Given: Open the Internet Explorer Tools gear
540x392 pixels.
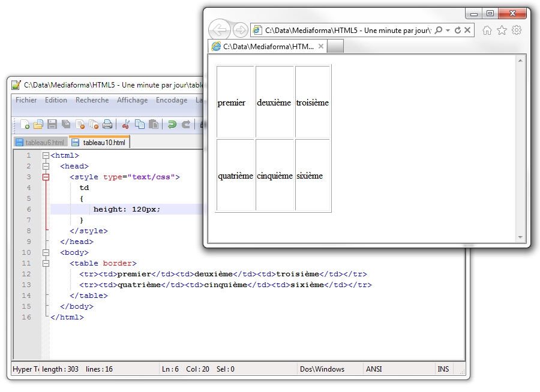Looking at the screenshot, I should [516, 30].
